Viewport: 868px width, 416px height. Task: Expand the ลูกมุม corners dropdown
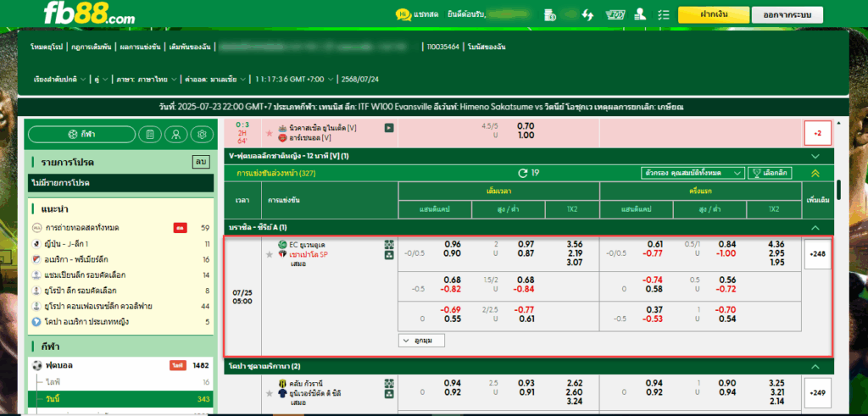point(421,341)
